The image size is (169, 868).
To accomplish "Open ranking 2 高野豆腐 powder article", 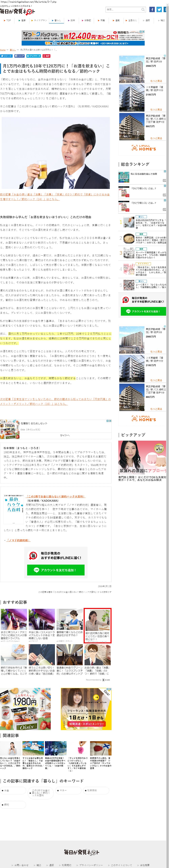I will [x=151, y=240].
